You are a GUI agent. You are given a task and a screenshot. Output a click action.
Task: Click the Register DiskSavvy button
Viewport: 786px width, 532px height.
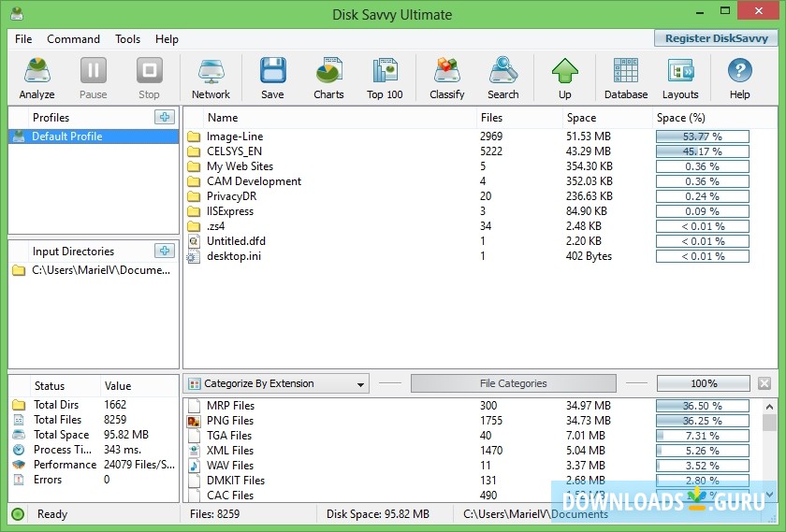click(717, 38)
